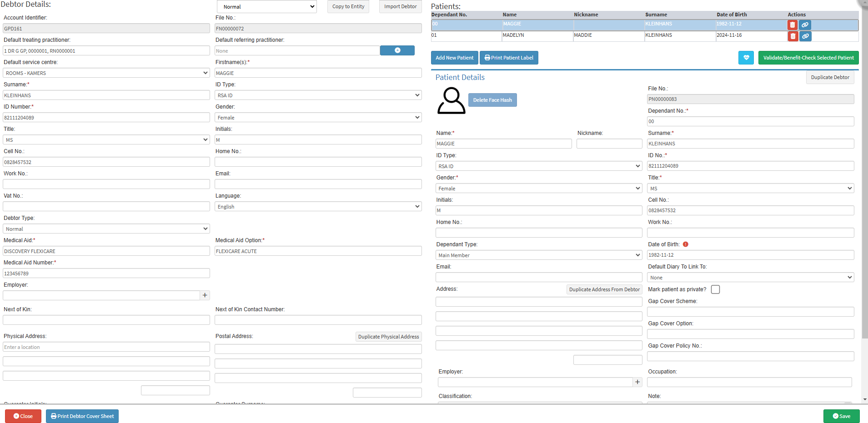
Task: Expand the Dependant Type dropdown
Action: 539,255
